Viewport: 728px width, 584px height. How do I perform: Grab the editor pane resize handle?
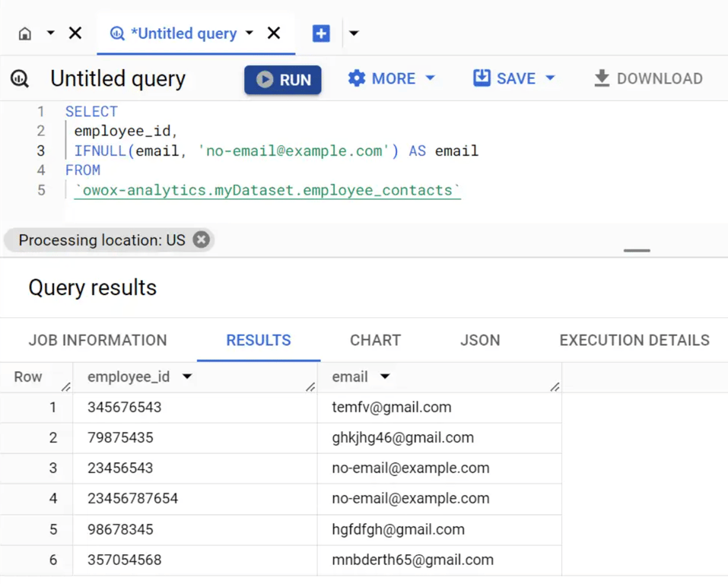point(637,251)
